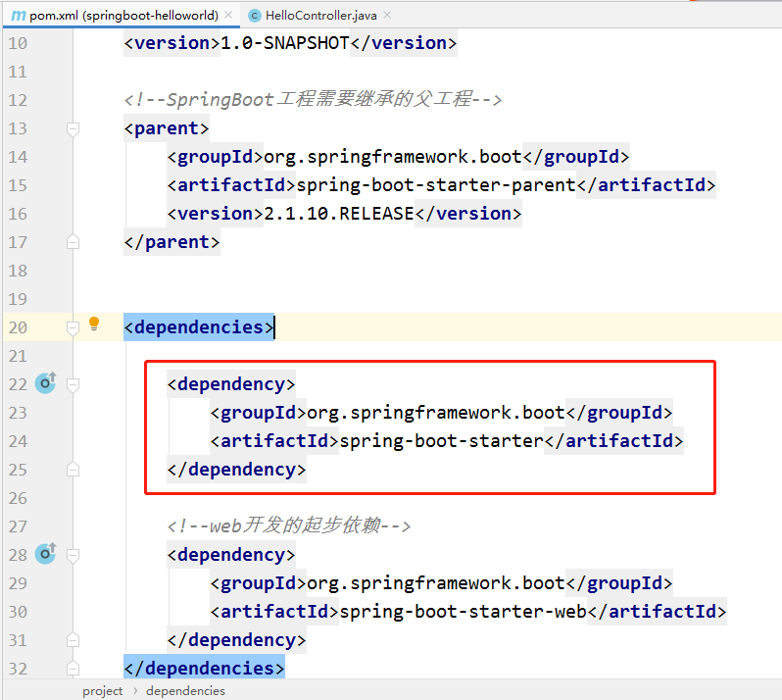Screen dimensions: 782x700
Task: Click the <dependency> tag on line 28
Action: click(x=231, y=555)
